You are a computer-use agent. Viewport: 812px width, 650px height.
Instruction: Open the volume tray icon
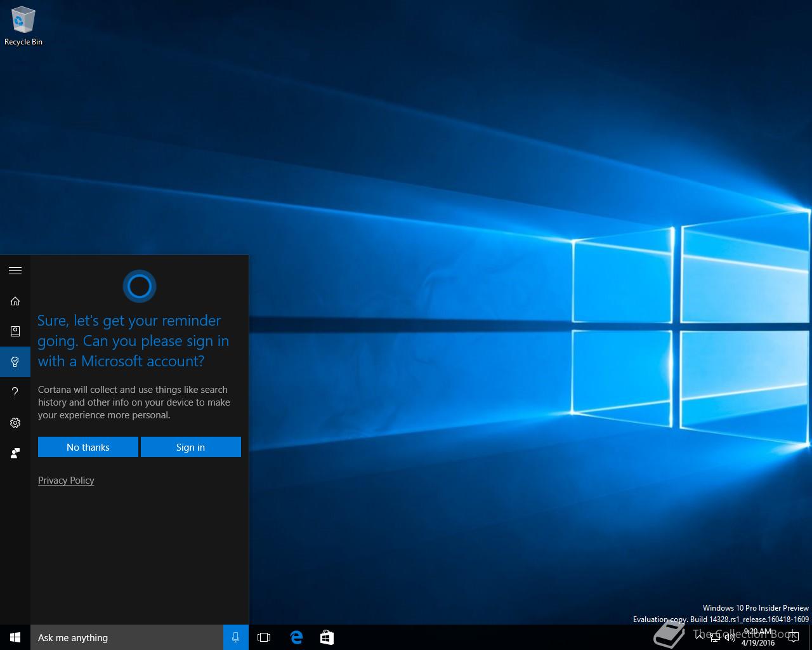(730, 637)
